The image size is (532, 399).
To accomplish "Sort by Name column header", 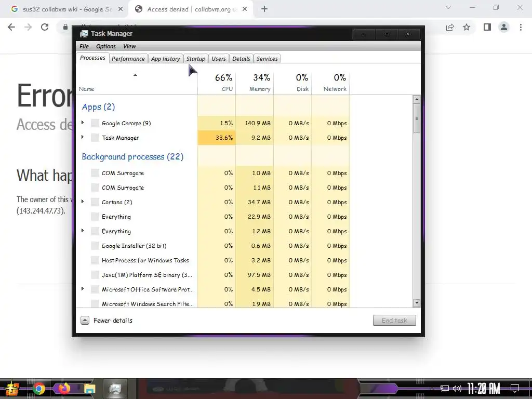I will (x=137, y=83).
